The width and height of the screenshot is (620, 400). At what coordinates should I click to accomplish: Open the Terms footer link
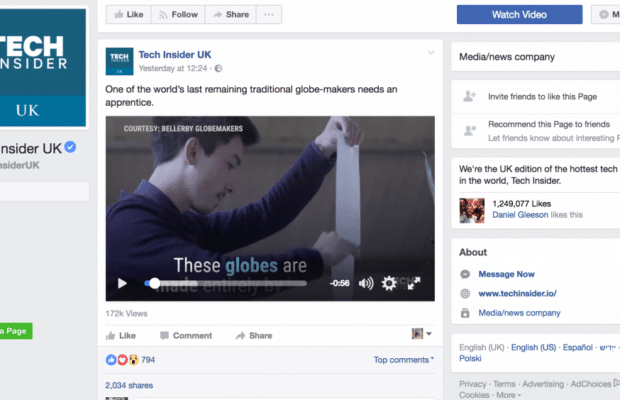coord(504,384)
